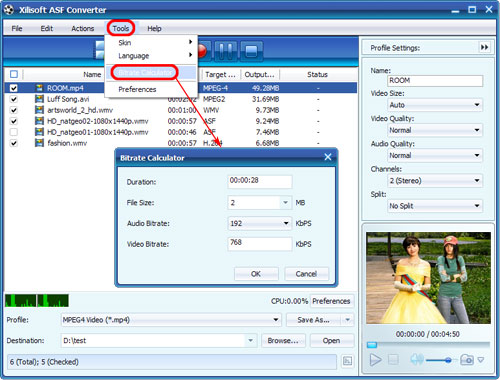500x380 pixels.
Task: Click the Open destination button
Action: tap(331, 340)
